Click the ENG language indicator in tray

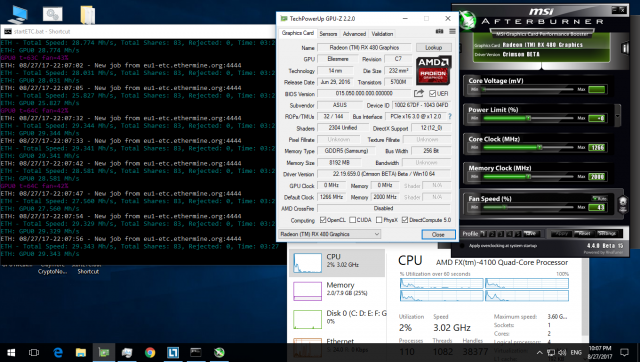click(x=576, y=352)
